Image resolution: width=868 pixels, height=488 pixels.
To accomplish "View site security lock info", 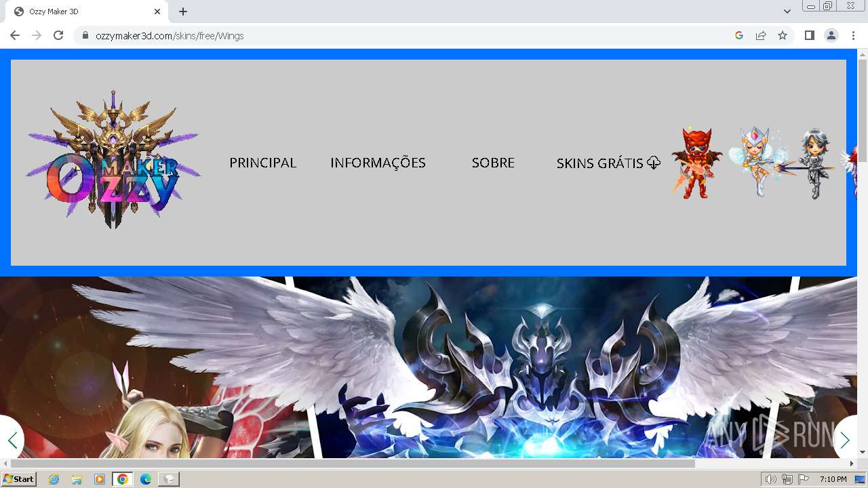I will coord(85,35).
